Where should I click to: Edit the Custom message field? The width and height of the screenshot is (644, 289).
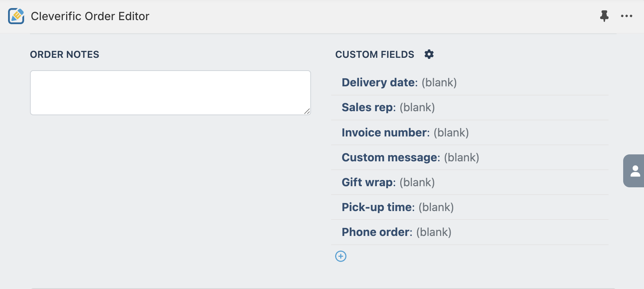[x=470, y=157]
